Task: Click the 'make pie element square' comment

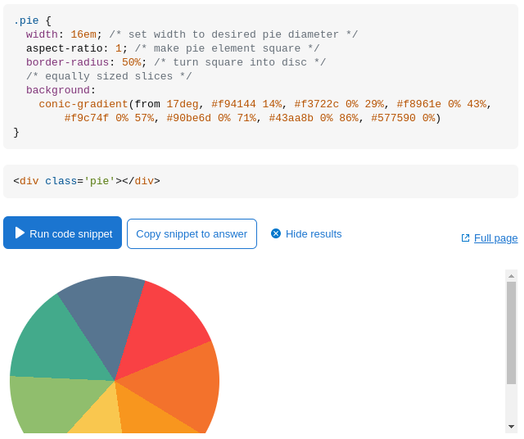Action: coord(227,48)
